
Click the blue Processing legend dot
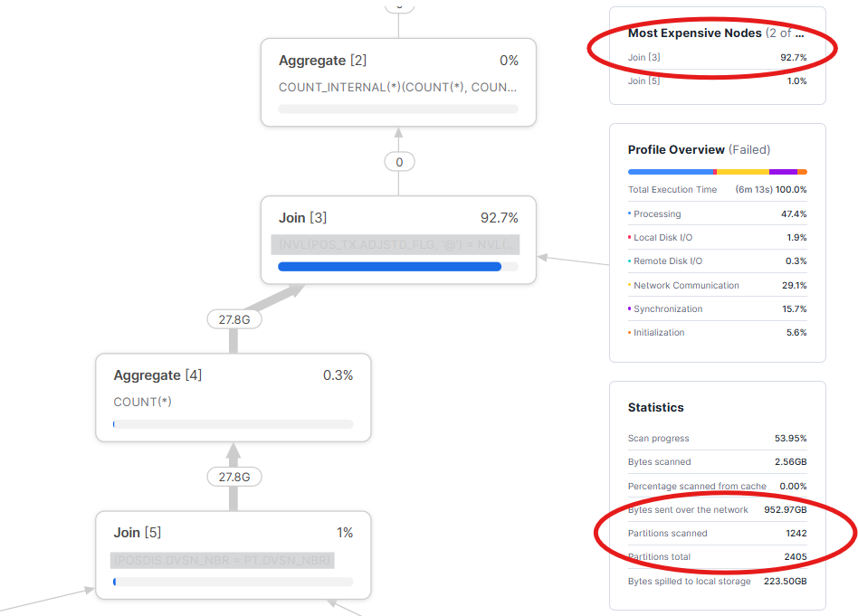[x=632, y=213]
